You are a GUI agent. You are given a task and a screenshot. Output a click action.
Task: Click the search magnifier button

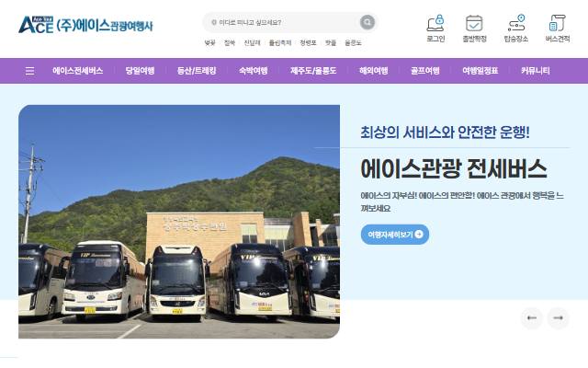click(367, 22)
